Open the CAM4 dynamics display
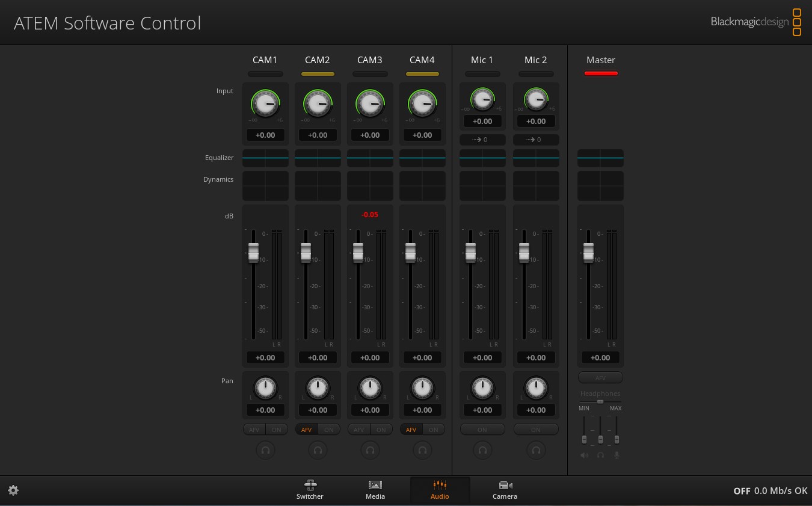 422,186
